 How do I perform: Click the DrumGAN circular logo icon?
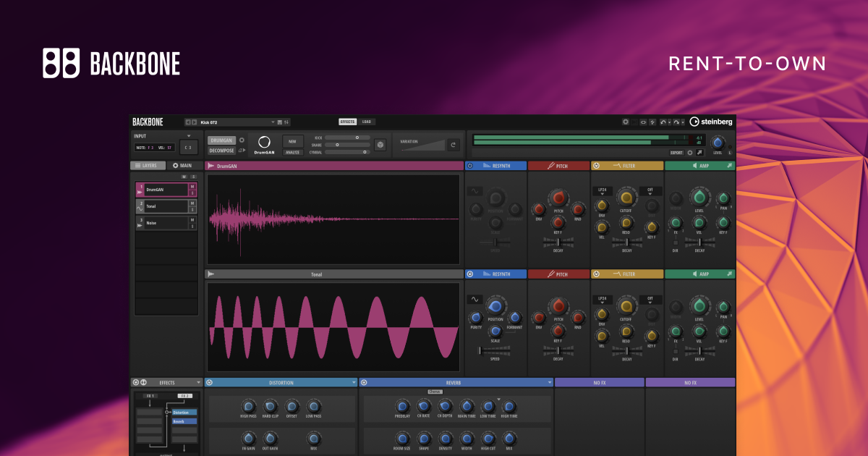point(265,142)
